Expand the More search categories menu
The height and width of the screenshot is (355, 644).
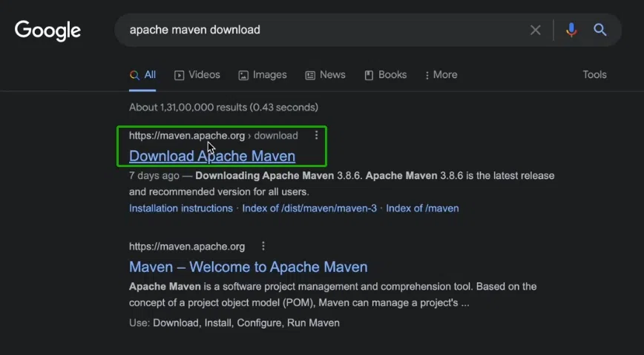tap(441, 75)
